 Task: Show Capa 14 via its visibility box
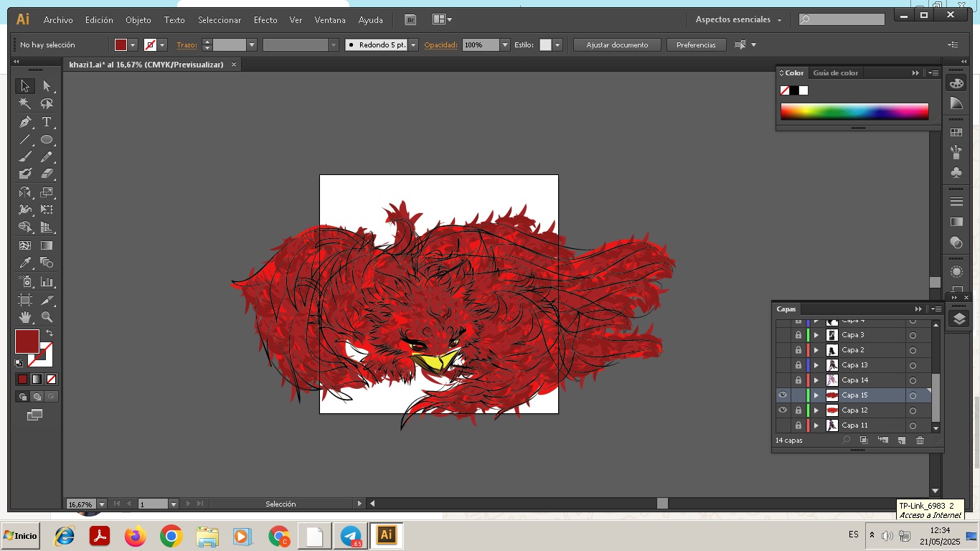coord(783,380)
